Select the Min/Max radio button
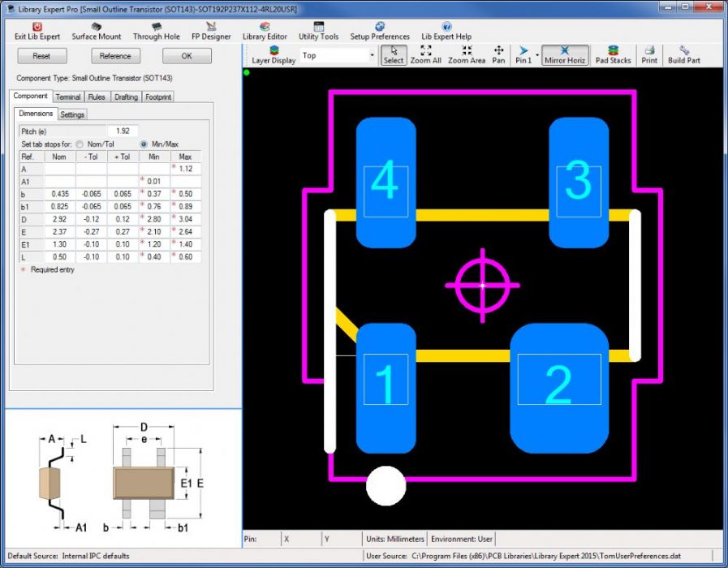This screenshot has height=568, width=728. tap(144, 144)
